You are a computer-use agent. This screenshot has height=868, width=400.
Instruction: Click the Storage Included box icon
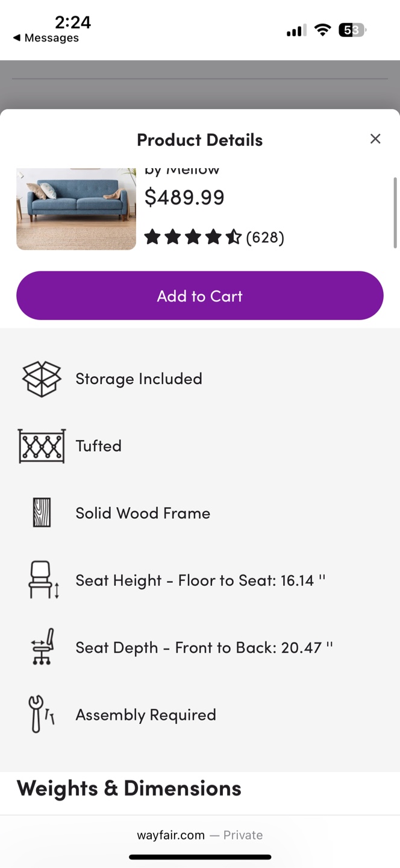coord(42,379)
